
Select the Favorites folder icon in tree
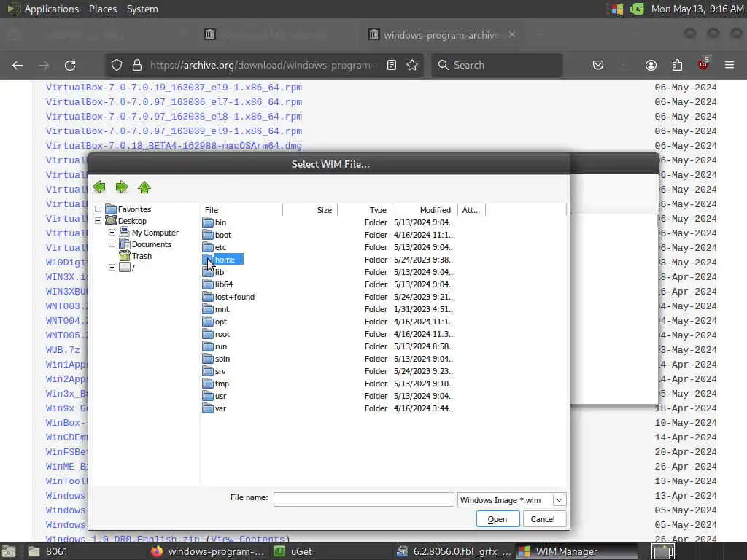point(111,209)
